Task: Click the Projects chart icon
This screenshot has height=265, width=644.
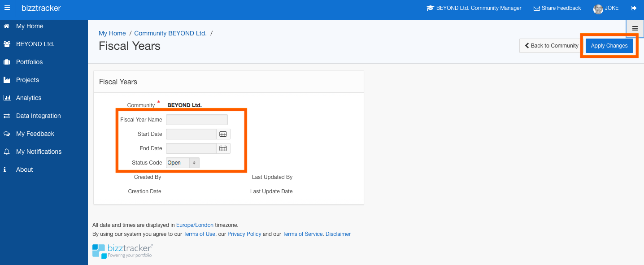Action: [7, 80]
